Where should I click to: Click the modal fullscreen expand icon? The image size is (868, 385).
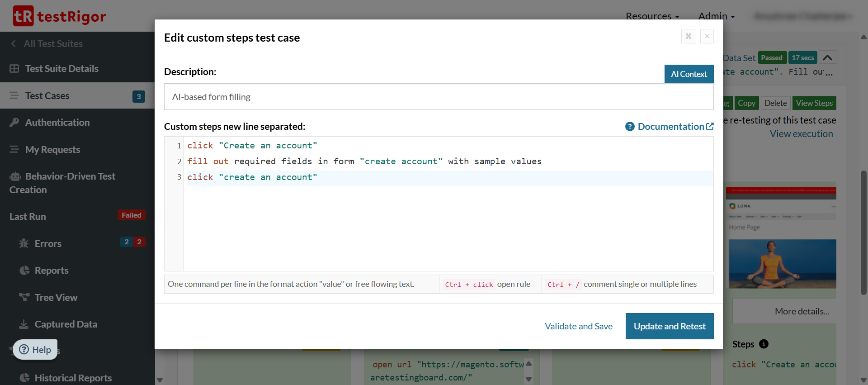point(688,36)
